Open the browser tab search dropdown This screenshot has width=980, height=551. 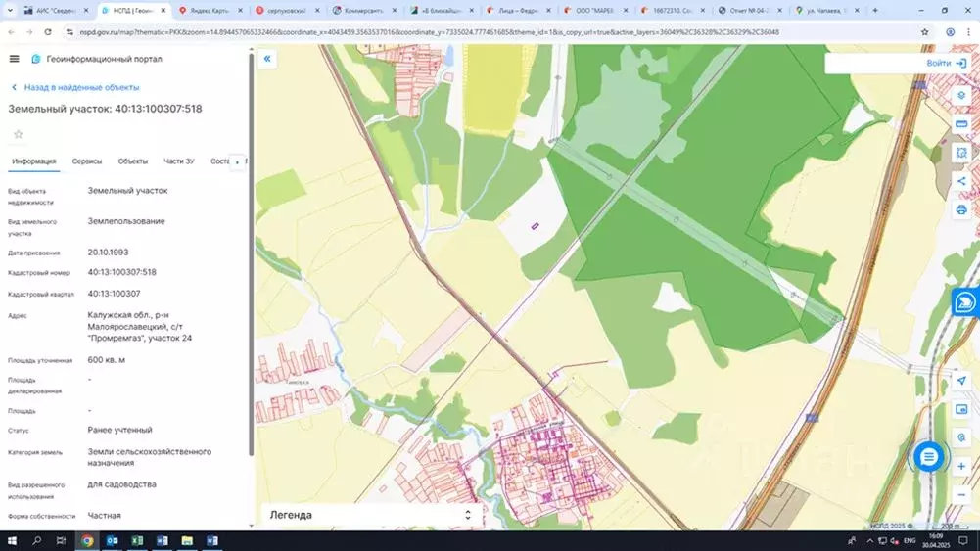10,10
